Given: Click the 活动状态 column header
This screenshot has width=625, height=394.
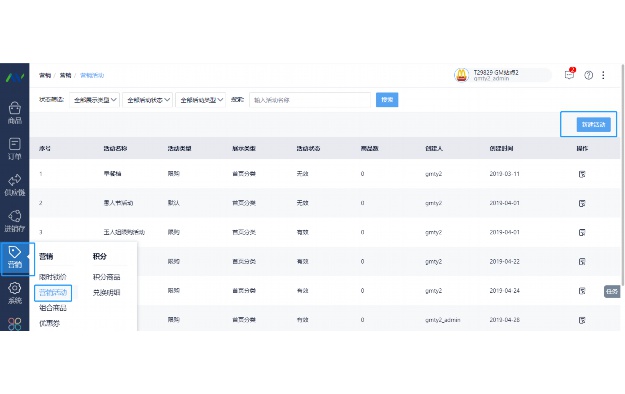Looking at the screenshot, I should 308,148.
